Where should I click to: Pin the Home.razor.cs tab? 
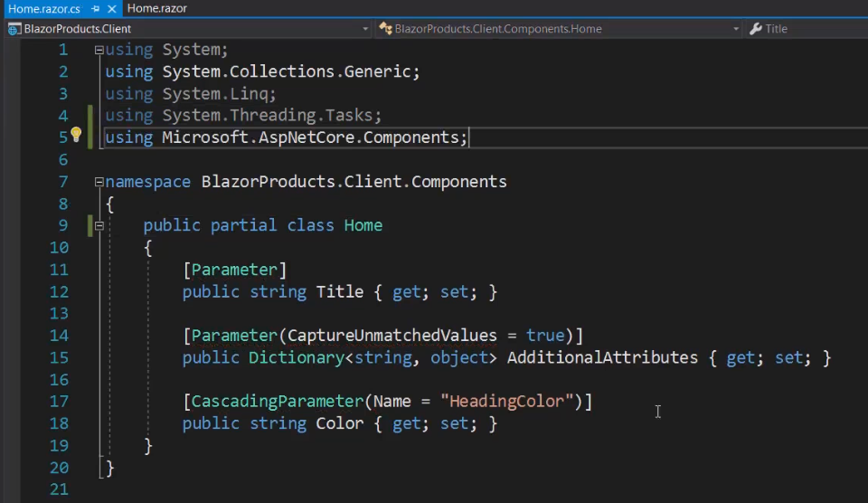tap(95, 8)
